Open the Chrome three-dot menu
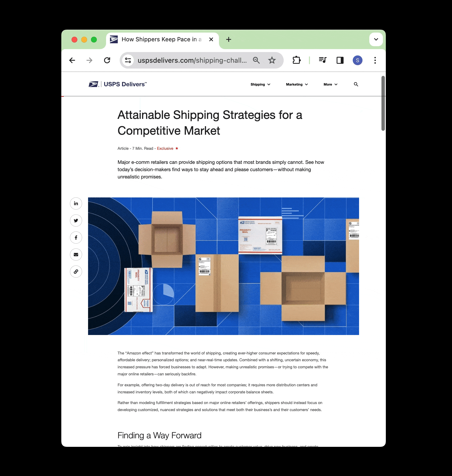This screenshot has height=476, width=452. click(375, 60)
